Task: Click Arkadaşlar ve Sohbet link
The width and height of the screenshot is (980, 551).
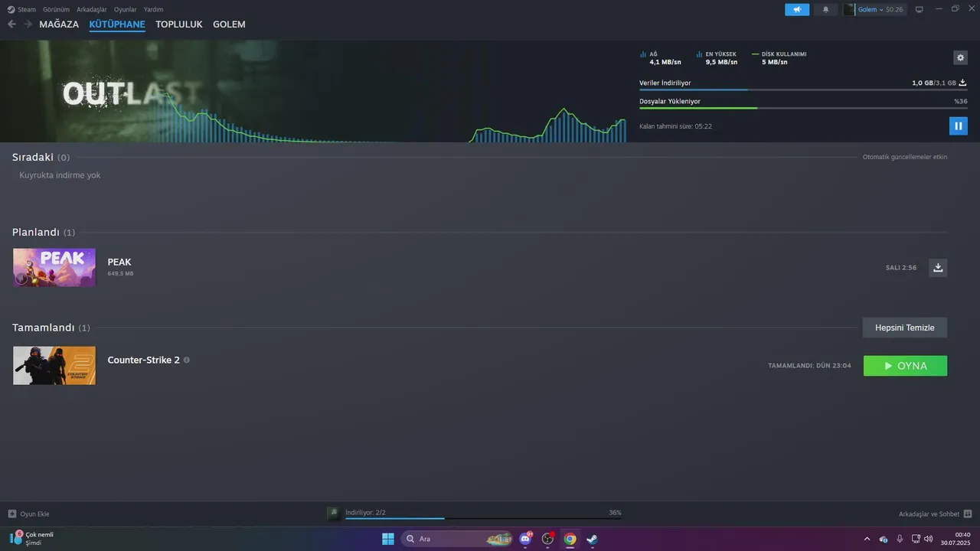Action: 929,514
